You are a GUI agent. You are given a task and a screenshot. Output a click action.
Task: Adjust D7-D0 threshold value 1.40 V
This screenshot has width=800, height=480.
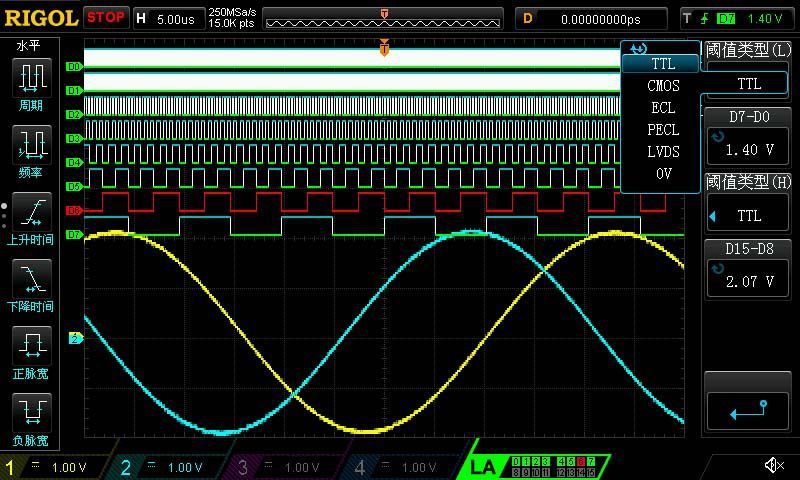click(x=749, y=149)
